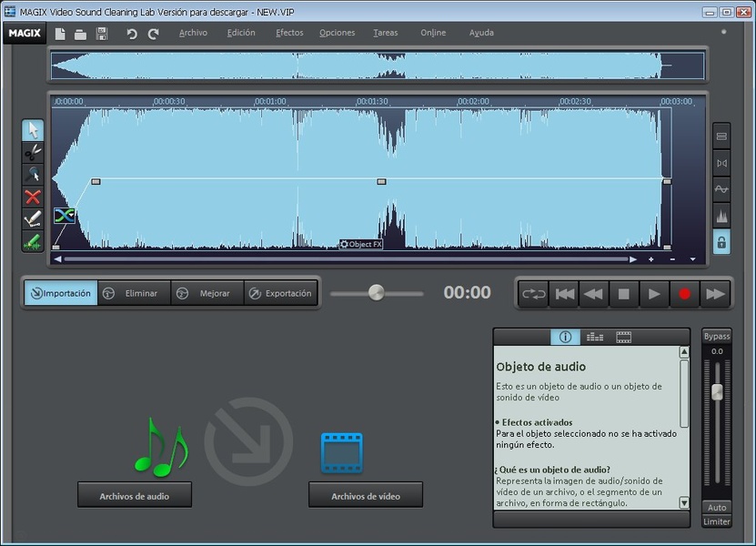Screen dimensions: 756x546
Task: Toggle the lock icon beside the waveform
Action: tap(721, 242)
